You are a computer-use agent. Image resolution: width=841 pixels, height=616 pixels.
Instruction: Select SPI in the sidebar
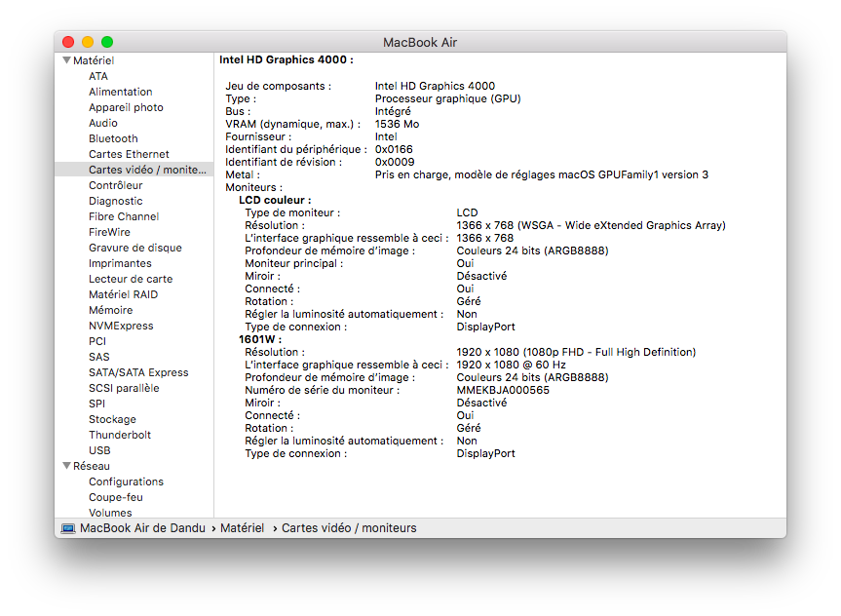coord(97,403)
